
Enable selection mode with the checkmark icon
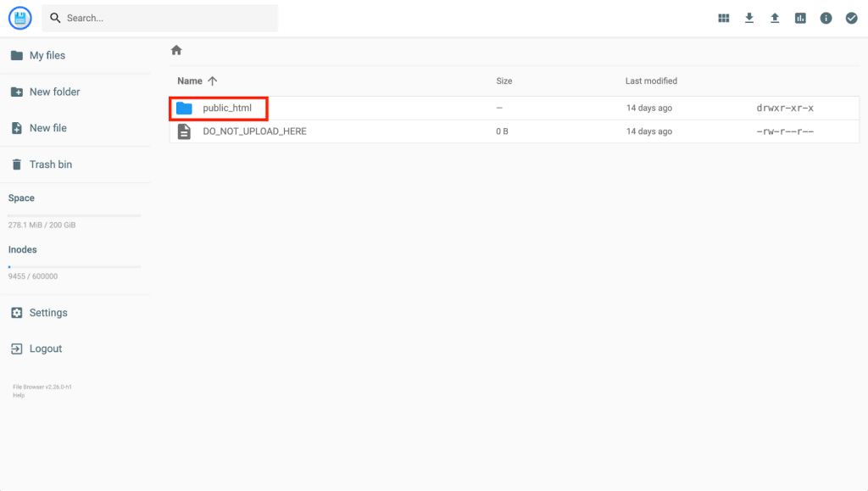click(851, 18)
